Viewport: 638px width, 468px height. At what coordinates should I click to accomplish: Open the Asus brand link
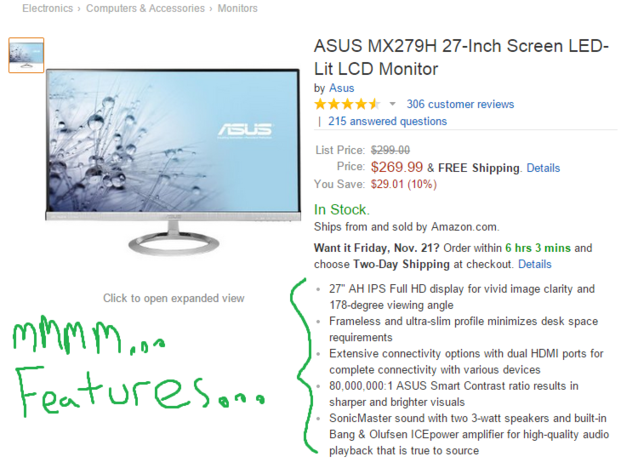coord(341,88)
